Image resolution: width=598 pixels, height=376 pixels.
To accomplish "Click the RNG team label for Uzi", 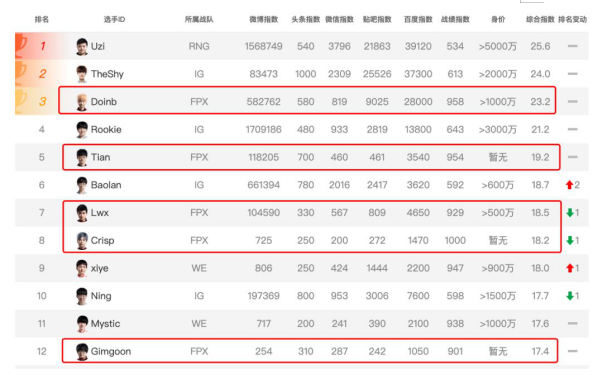I will 199,47.
